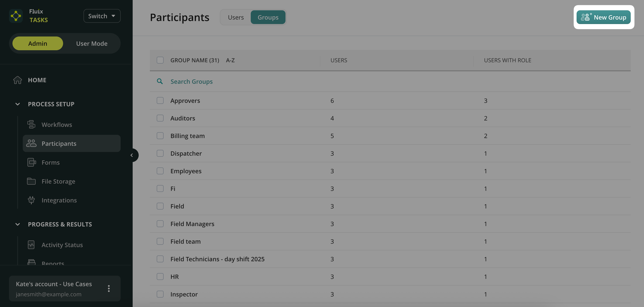Toggle the select-all groups checkbox
Screen dimensions: 644x307
tap(160, 60)
